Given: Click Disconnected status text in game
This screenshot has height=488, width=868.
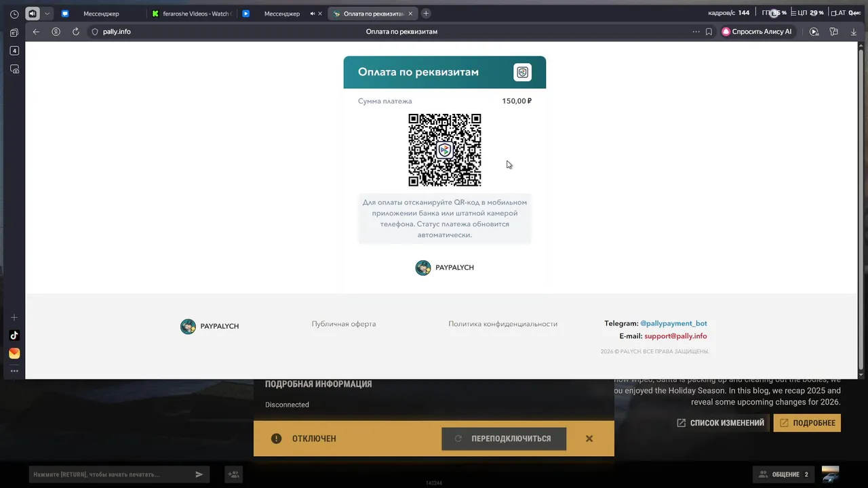Looking at the screenshot, I should 287,405.
